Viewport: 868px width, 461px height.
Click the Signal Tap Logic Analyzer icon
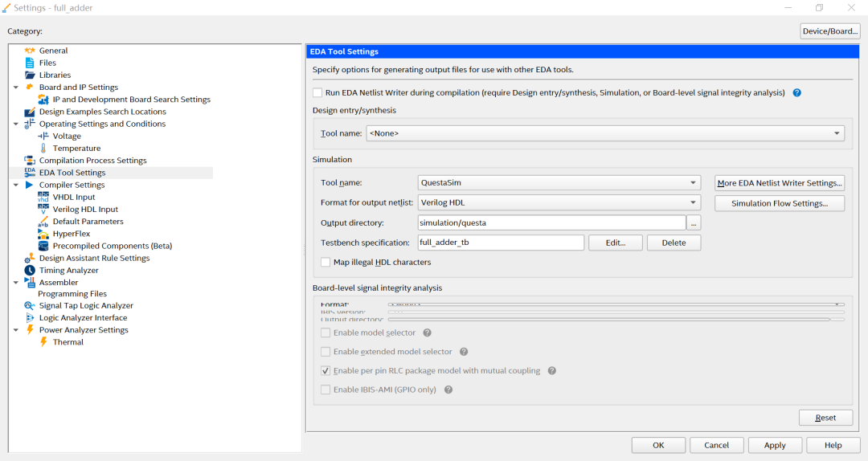point(30,306)
